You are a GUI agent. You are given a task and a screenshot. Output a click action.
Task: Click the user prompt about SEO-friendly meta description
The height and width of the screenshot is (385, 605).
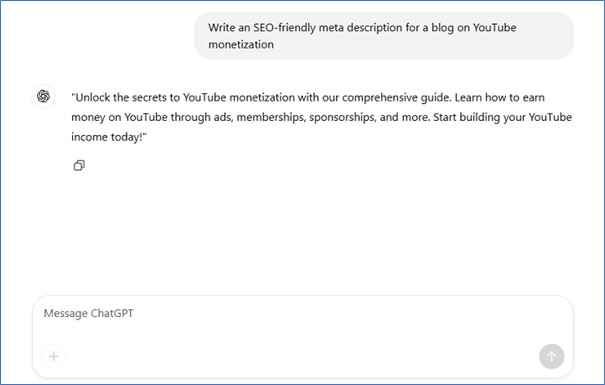384,36
